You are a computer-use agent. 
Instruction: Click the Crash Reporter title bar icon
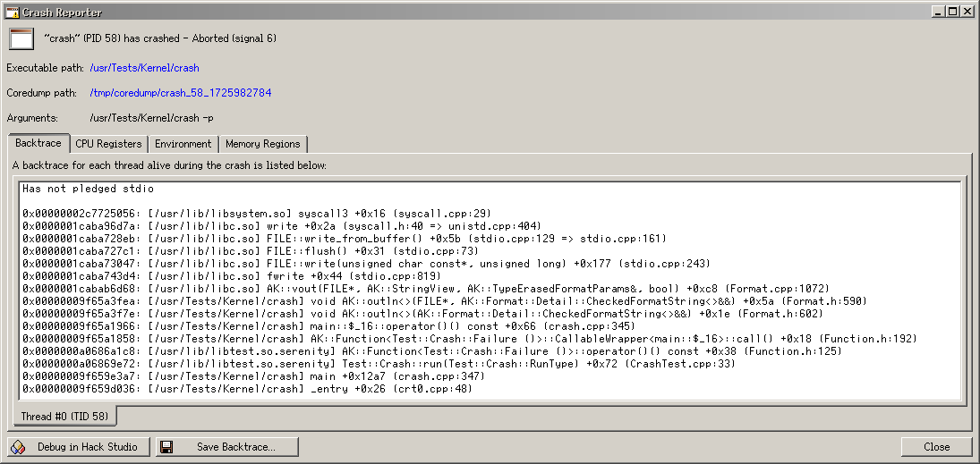13,13
